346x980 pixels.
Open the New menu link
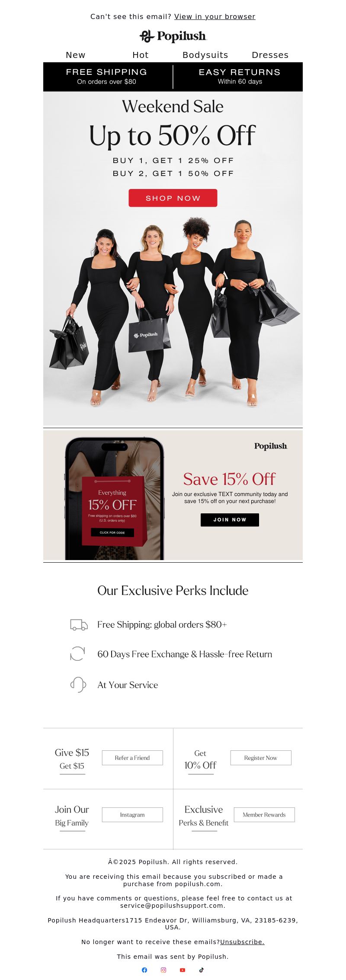[x=76, y=55]
